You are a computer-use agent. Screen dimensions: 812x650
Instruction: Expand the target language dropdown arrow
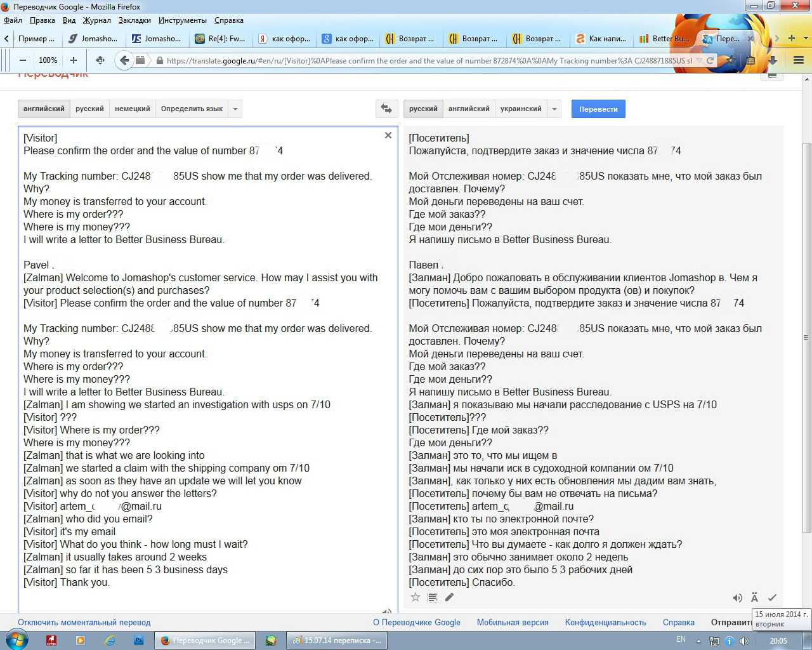pyautogui.click(x=554, y=109)
